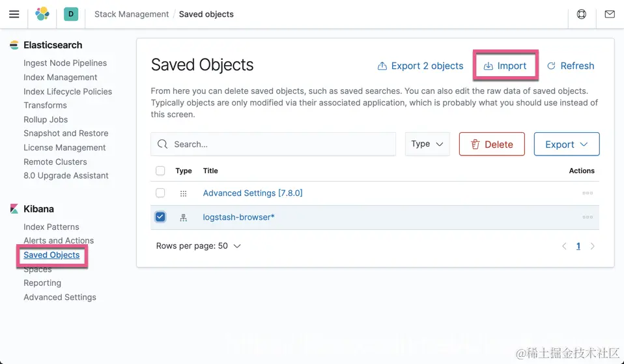This screenshot has width=624, height=364.
Task: Open actions menu for logstash-browser row
Action: 588,217
